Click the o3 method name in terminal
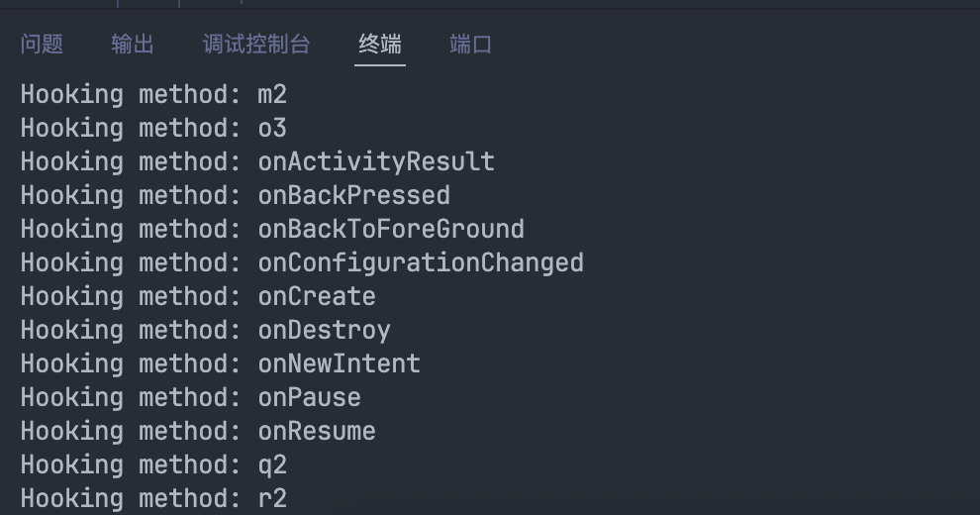This screenshot has height=515, width=980. (x=272, y=129)
